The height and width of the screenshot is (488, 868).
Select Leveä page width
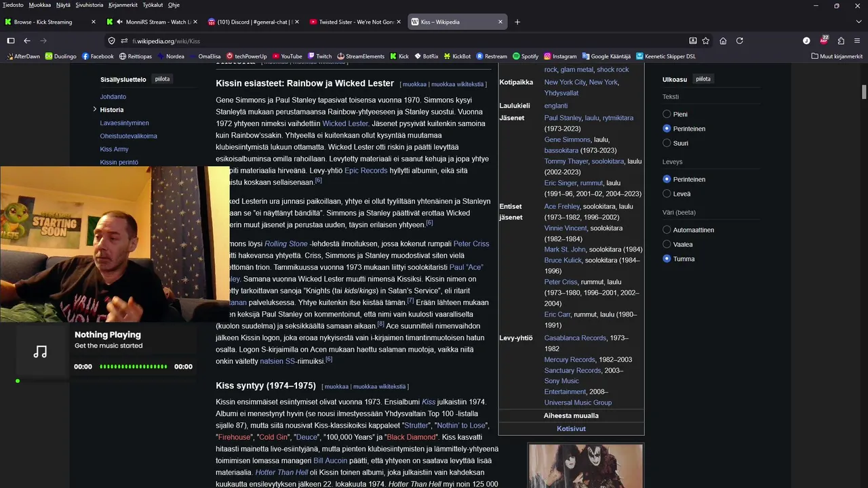[x=667, y=194]
